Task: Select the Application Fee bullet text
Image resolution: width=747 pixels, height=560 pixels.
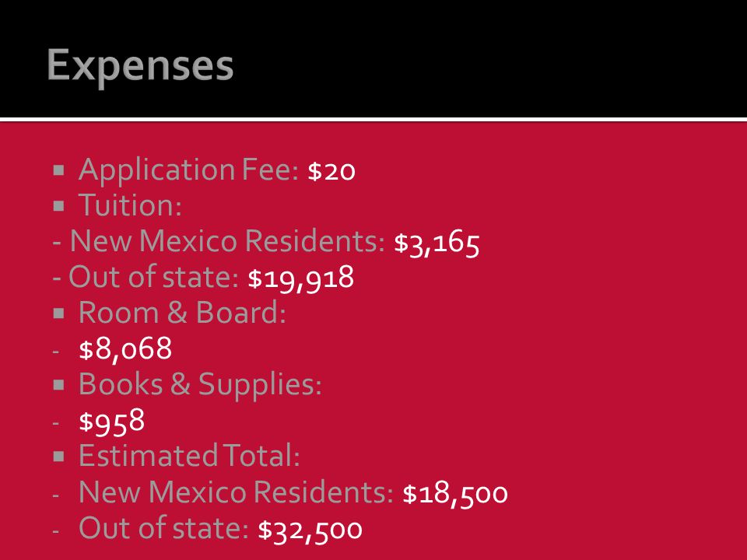Action: (x=188, y=170)
